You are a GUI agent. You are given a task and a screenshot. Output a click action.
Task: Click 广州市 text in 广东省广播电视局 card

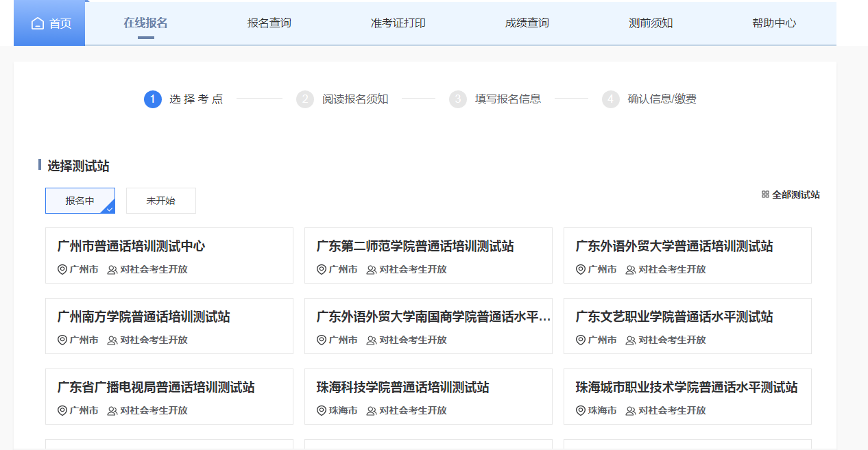click(84, 411)
